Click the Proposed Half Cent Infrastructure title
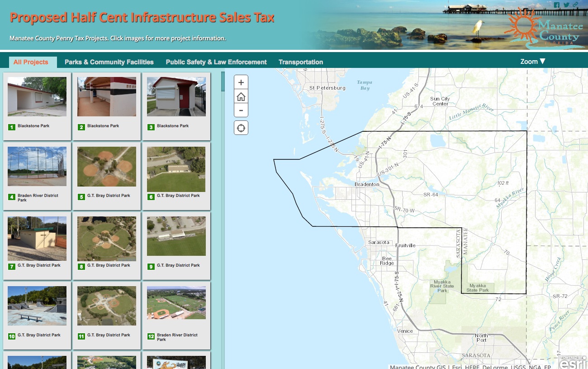The width and height of the screenshot is (588, 369). point(142,18)
